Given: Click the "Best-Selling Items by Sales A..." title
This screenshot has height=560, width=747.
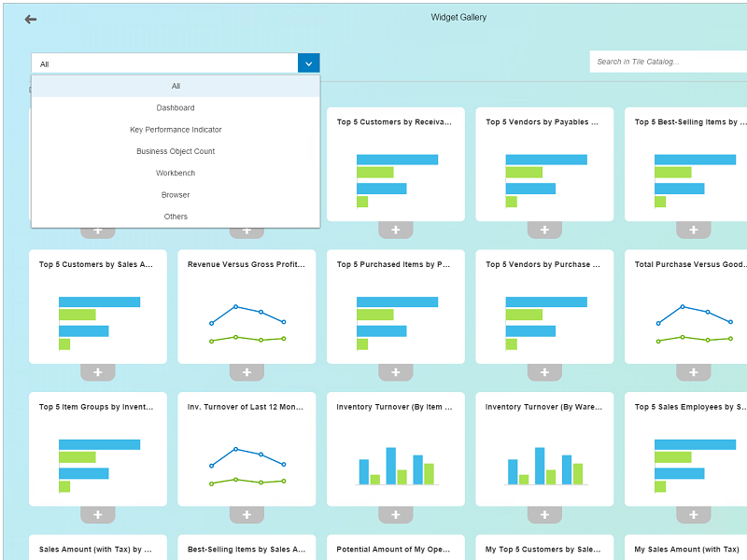Looking at the screenshot, I should (247, 549).
